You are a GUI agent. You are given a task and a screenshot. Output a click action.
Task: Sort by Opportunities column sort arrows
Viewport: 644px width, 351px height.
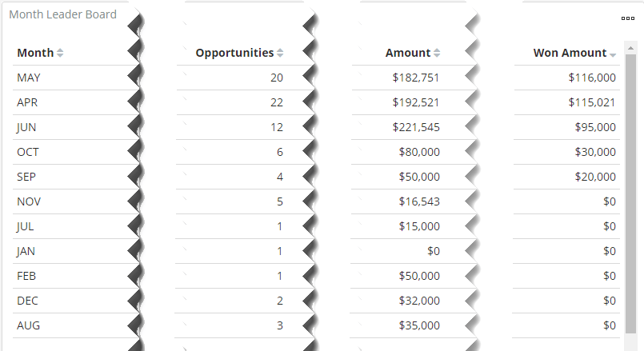tap(280, 53)
